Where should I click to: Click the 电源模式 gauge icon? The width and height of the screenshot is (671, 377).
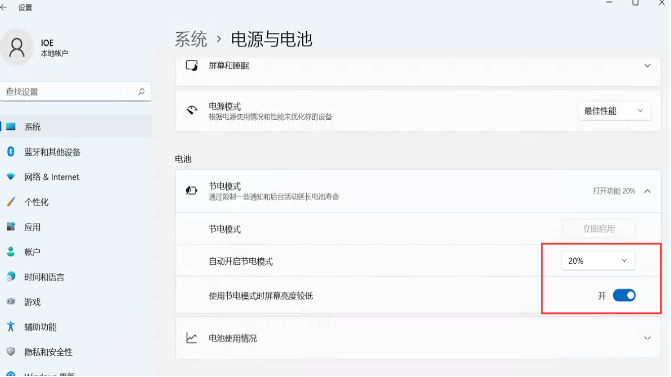pyautogui.click(x=192, y=110)
